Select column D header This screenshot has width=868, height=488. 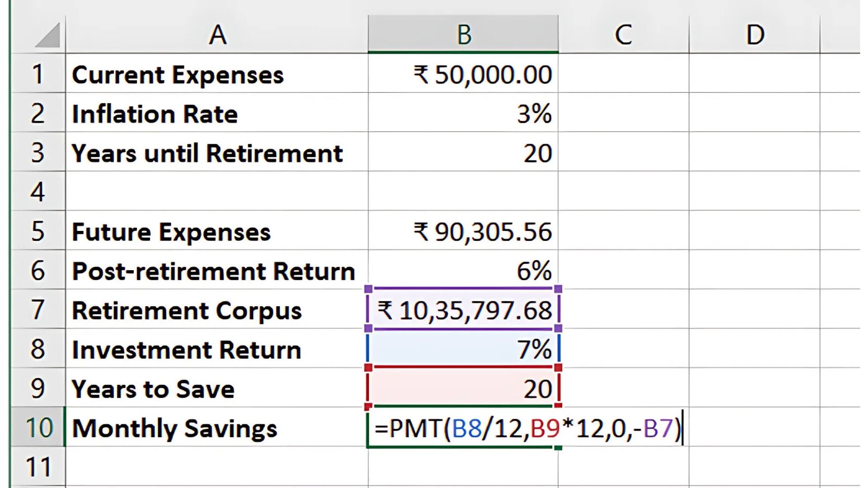coord(755,34)
